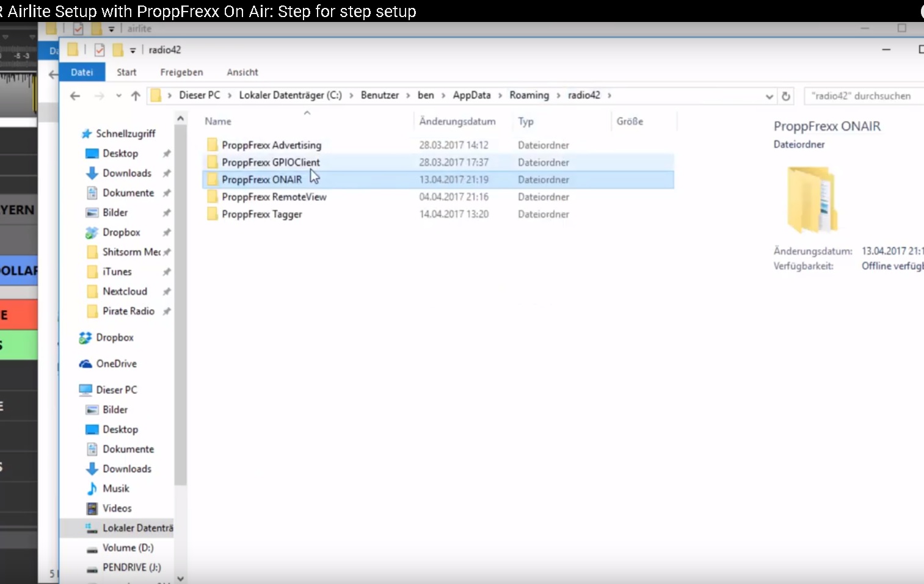Sort by the Änderungsdatum column header
924x584 pixels.
457,121
